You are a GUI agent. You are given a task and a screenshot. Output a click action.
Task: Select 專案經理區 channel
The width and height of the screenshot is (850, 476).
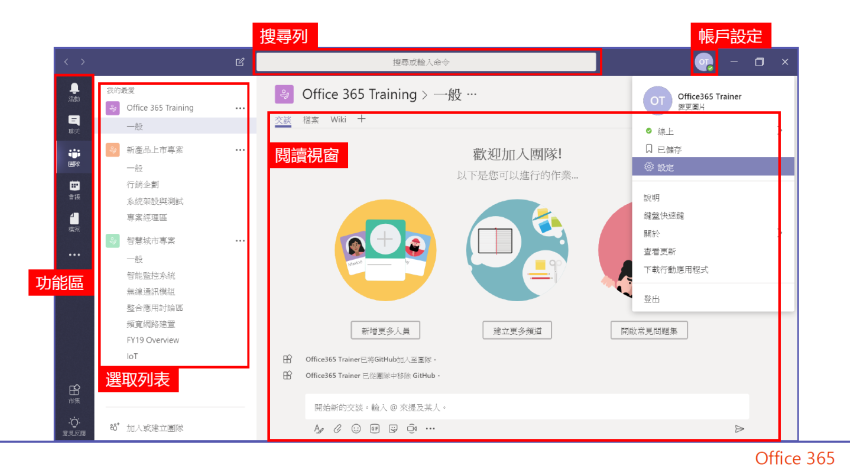(x=147, y=217)
